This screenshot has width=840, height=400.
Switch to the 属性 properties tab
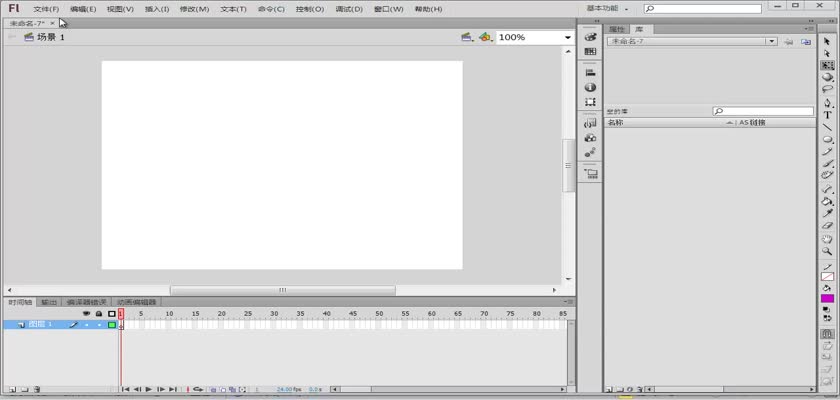(616, 29)
